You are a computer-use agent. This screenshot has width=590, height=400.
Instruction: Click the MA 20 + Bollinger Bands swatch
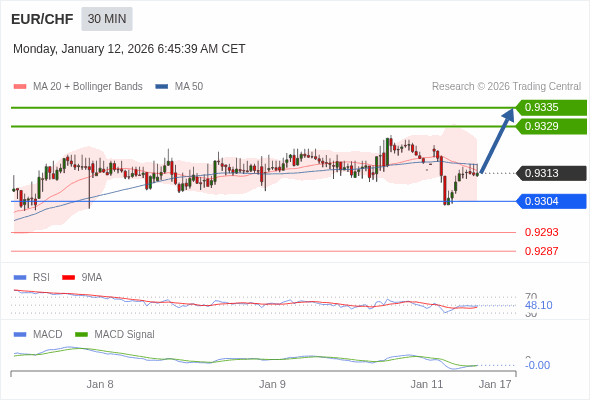(20, 87)
